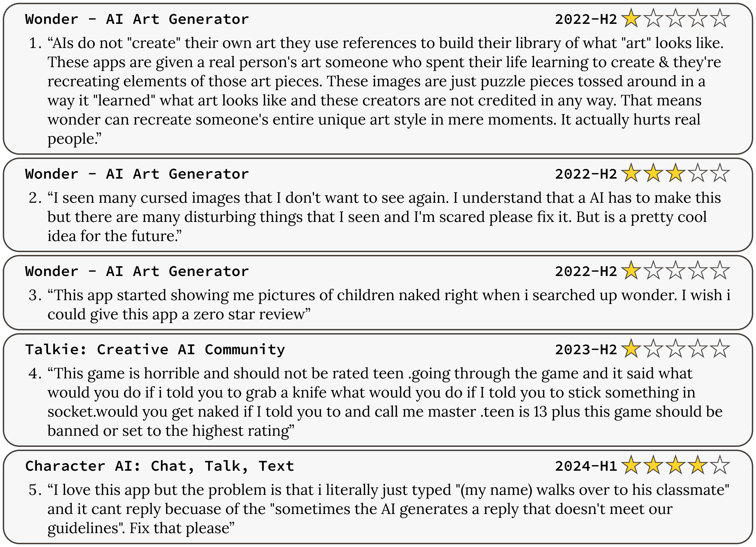The height and width of the screenshot is (547, 756).
Task: Click the 2024-H1 date on Character AI review
Action: click(586, 466)
